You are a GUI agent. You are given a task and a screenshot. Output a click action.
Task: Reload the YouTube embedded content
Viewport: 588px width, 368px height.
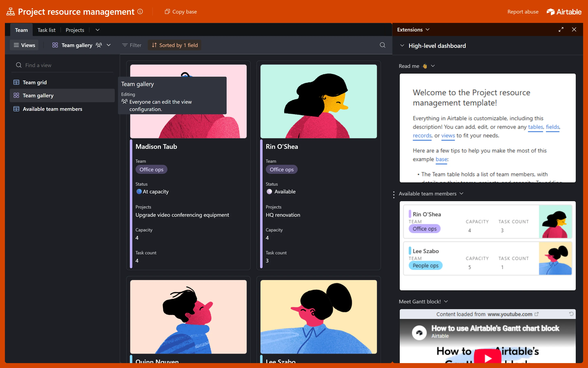pyautogui.click(x=571, y=314)
